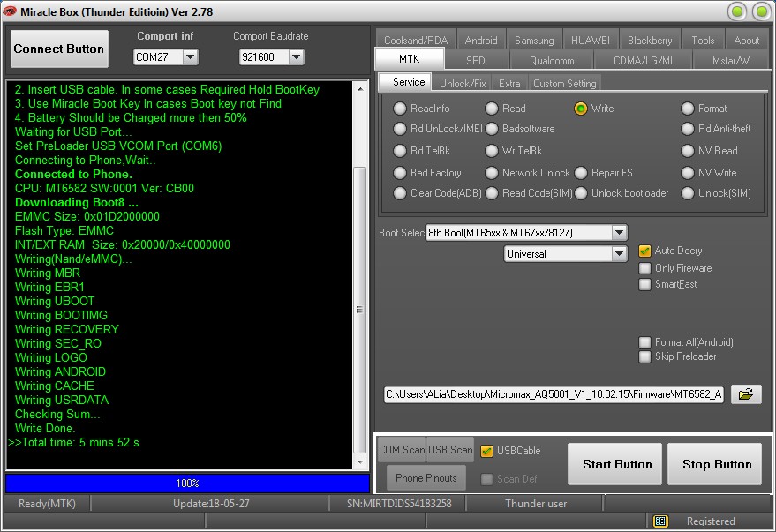Open the Mstar/W tab

click(731, 60)
